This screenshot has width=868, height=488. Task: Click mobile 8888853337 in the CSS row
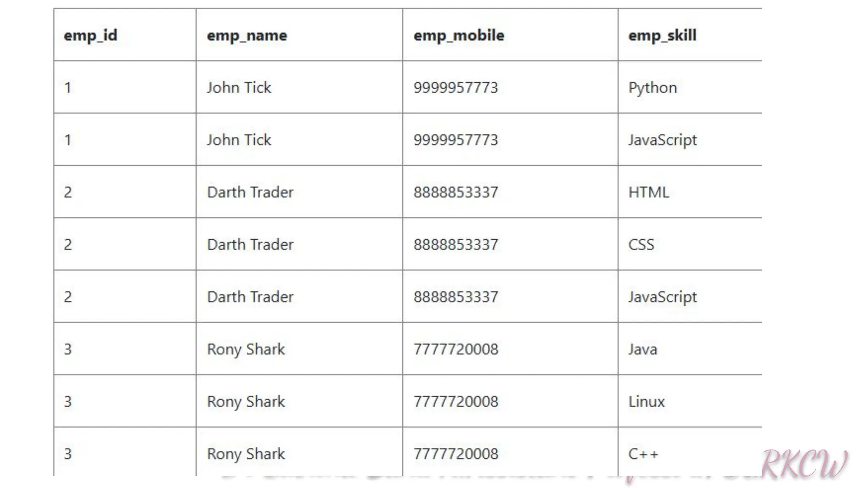456,244
